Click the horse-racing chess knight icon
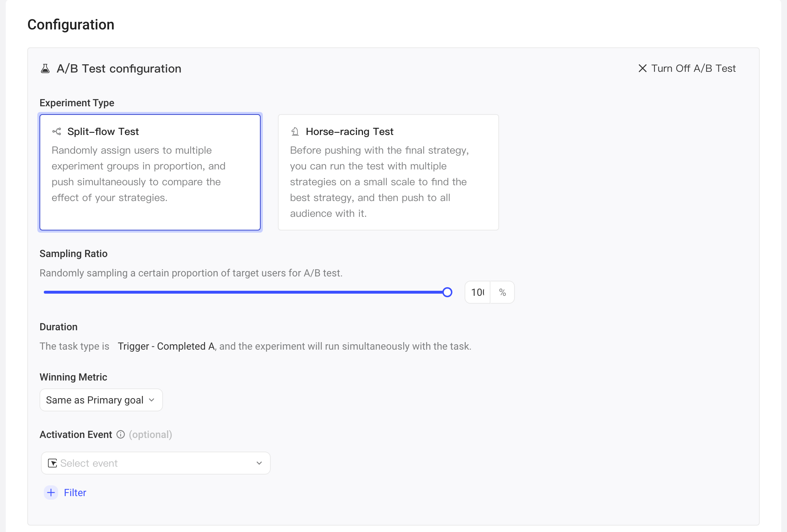Image resolution: width=787 pixels, height=532 pixels. [295, 131]
